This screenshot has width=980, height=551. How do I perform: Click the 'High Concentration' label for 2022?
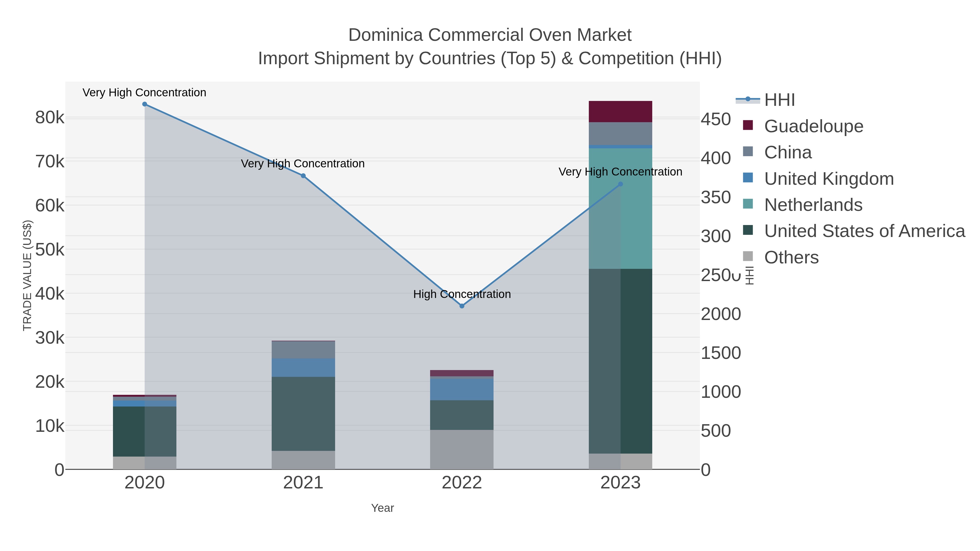462,294
